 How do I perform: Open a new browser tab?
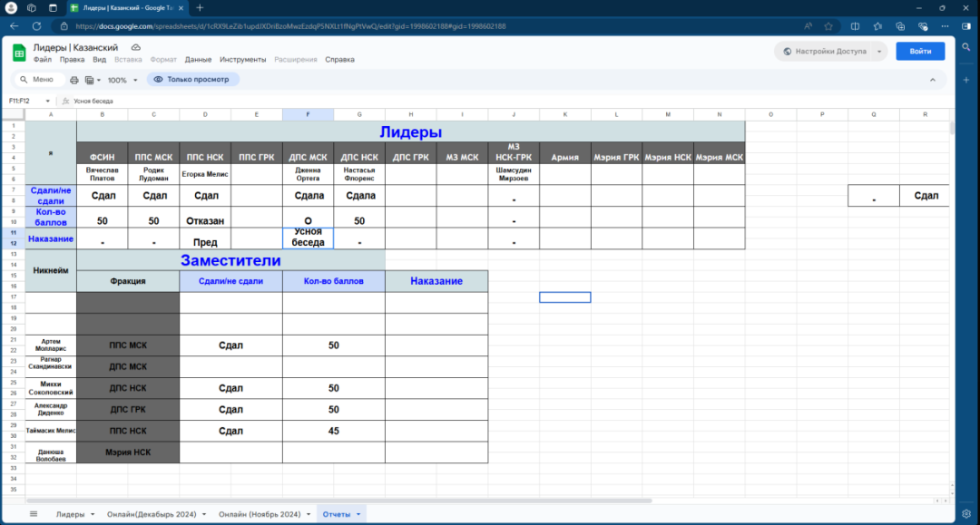click(x=200, y=8)
